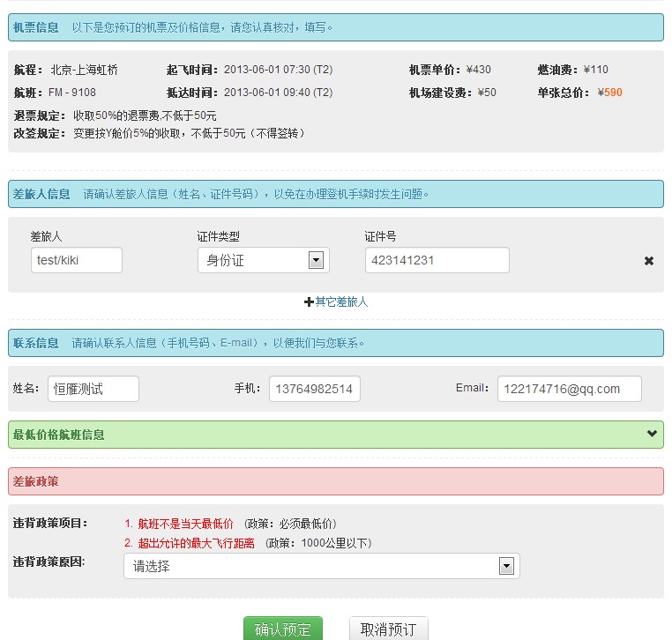This screenshot has height=640, width=672.
Task: Open the 违背政策原因 dropdown showing 请选择
Action: tap(321, 566)
